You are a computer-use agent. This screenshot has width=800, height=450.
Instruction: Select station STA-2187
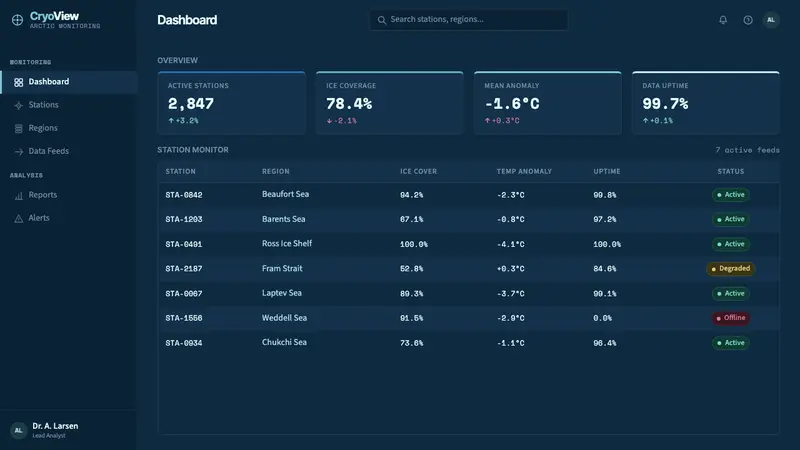[184, 269]
